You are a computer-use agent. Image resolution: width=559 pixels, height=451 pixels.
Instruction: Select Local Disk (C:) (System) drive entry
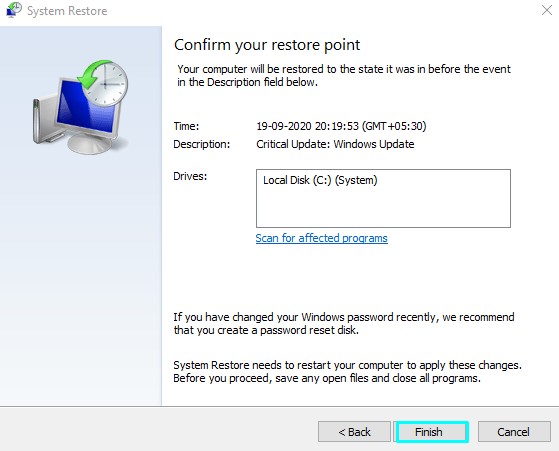(320, 180)
